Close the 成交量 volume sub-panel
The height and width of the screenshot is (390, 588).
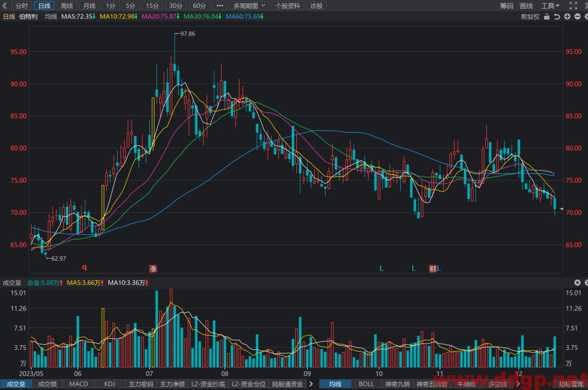(578, 283)
